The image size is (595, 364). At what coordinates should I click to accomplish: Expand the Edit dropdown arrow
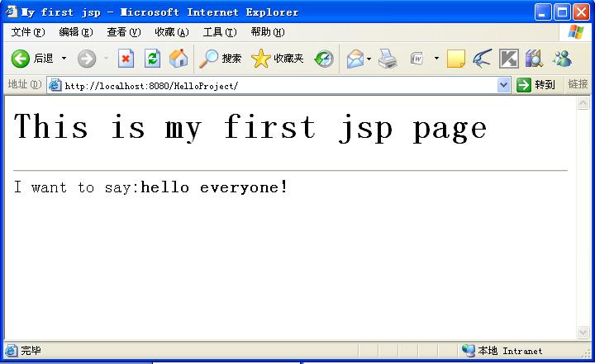pyautogui.click(x=436, y=59)
